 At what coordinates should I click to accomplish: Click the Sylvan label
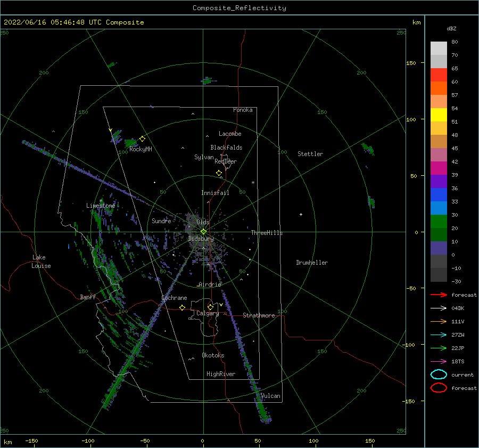(x=204, y=157)
